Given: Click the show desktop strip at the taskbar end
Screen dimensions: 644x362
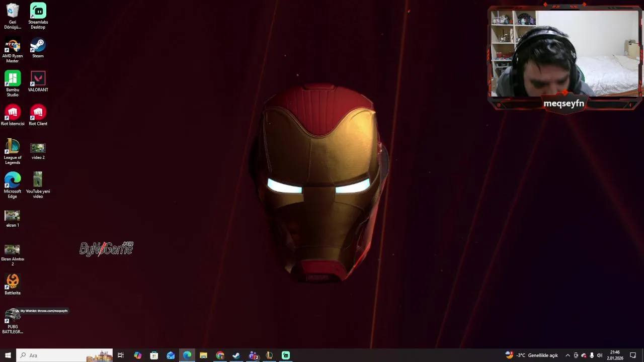Looking at the screenshot, I should click(x=642, y=355).
